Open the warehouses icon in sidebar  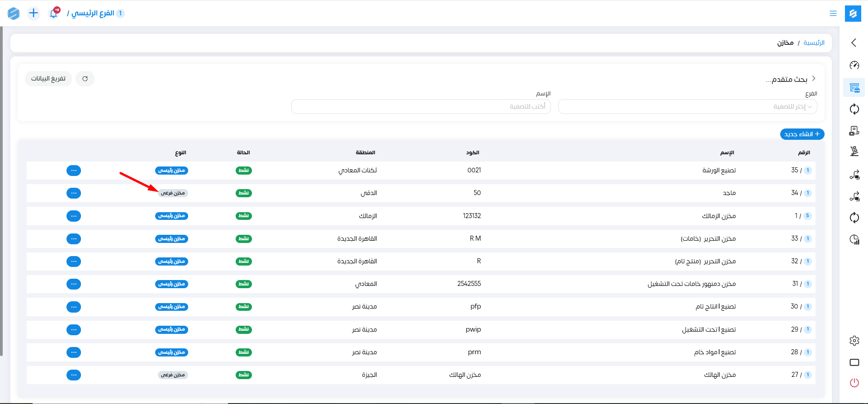point(854,87)
